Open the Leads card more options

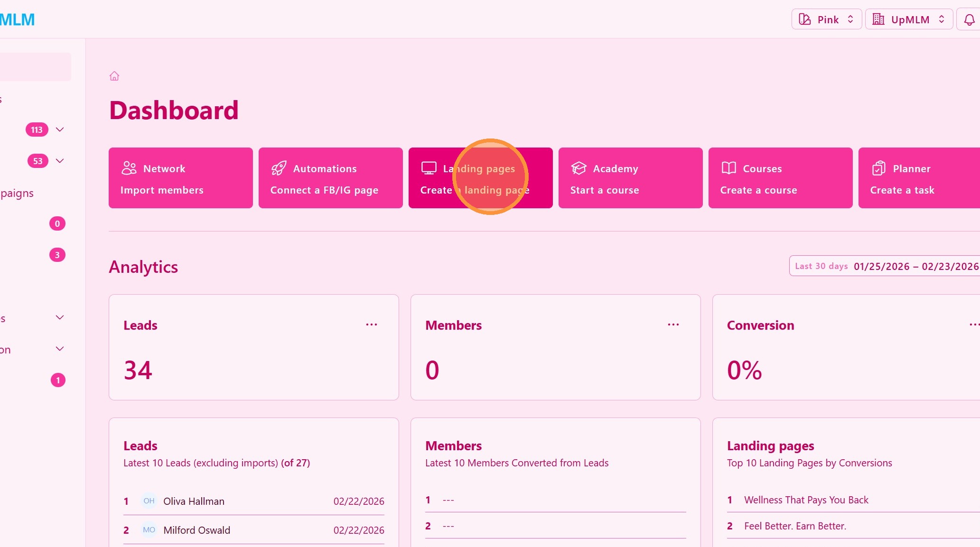(x=372, y=324)
